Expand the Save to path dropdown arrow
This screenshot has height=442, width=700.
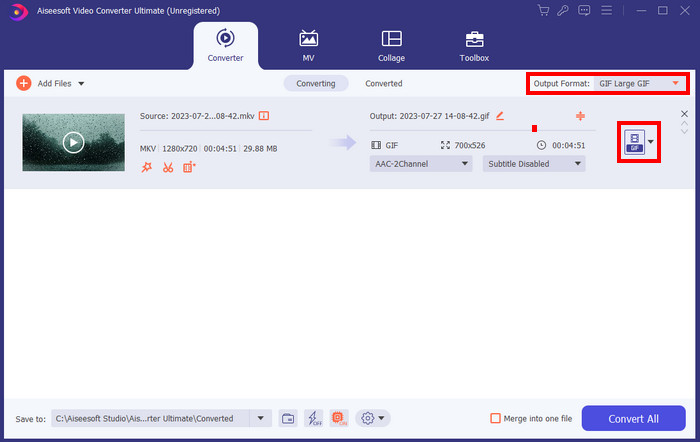click(261, 419)
